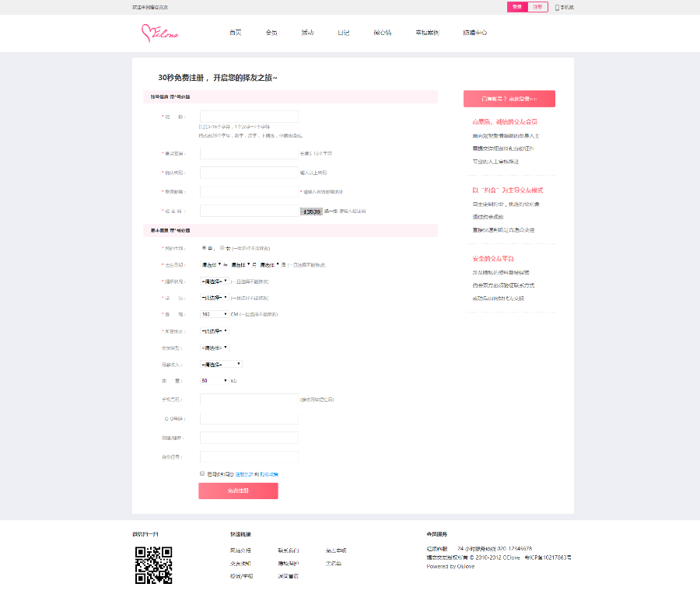The image size is (700, 594).
Task: Open footer link 投诉/举报
Action: (x=242, y=577)
